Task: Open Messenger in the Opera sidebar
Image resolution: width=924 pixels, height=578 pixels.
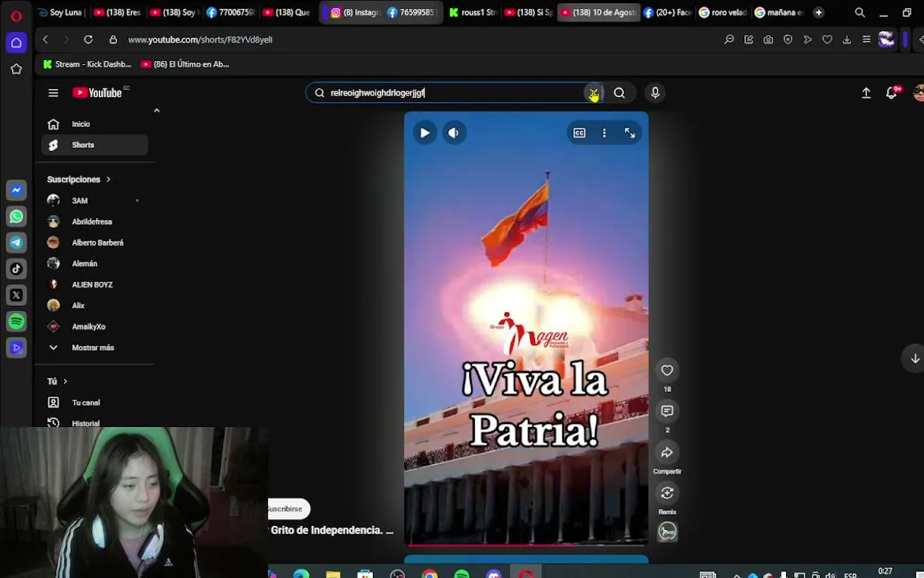Action: (16, 190)
